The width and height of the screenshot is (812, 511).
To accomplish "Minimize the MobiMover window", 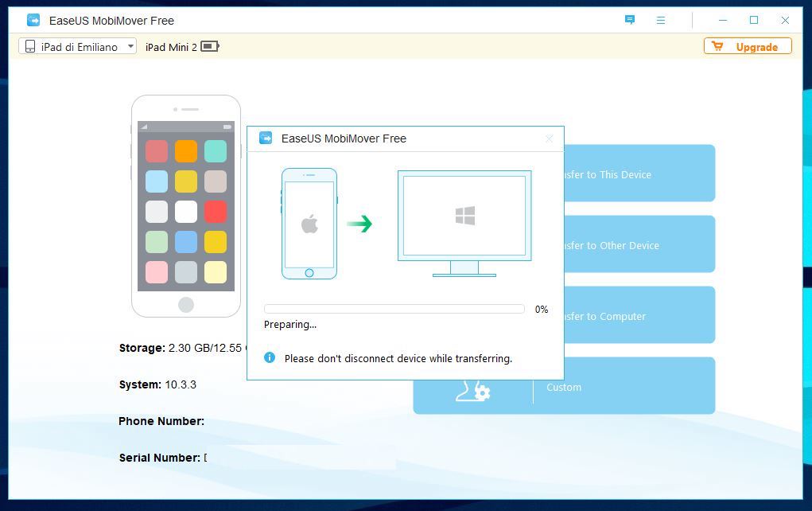I will tap(723, 20).
